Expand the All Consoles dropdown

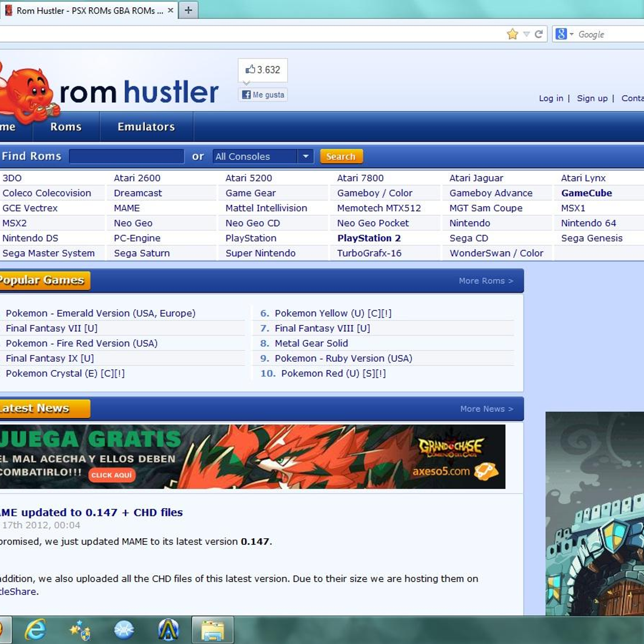pyautogui.click(x=263, y=156)
